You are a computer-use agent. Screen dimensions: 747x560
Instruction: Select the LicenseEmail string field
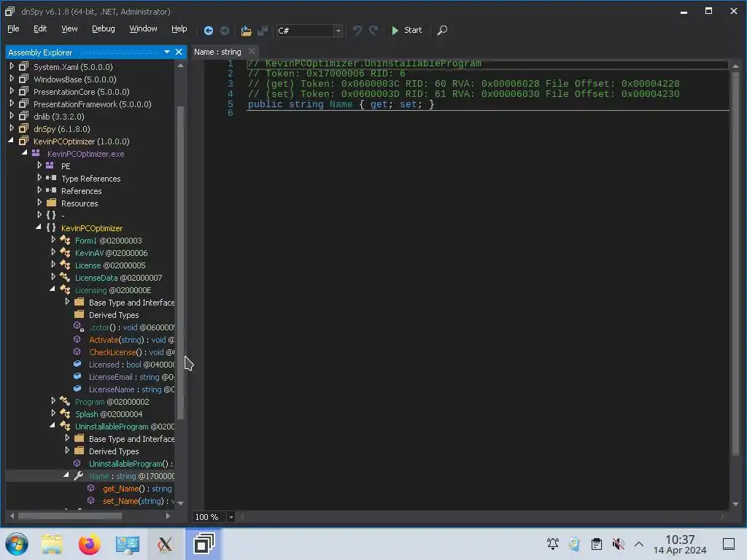131,377
